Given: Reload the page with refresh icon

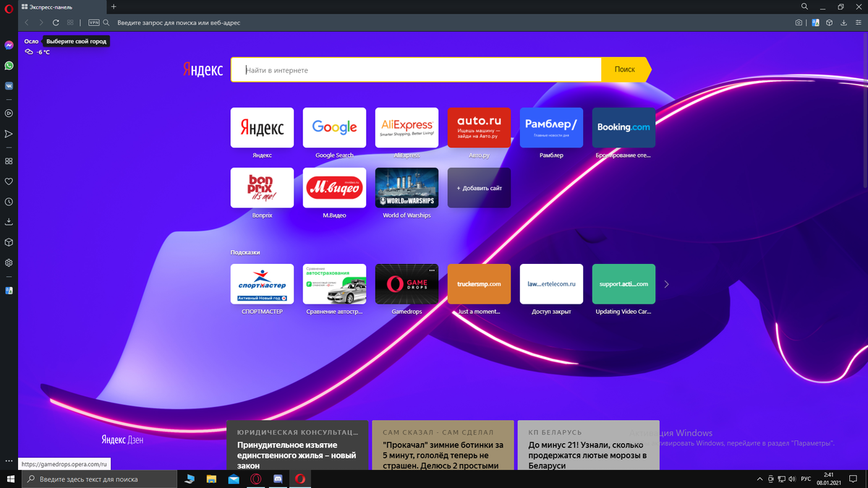Looking at the screenshot, I should click(x=56, y=22).
